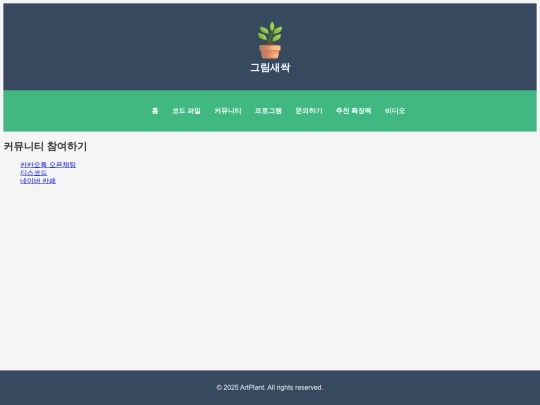This screenshot has width=540, height=405.
Task: Go to the 문의하기 nav item
Action: coord(309,111)
